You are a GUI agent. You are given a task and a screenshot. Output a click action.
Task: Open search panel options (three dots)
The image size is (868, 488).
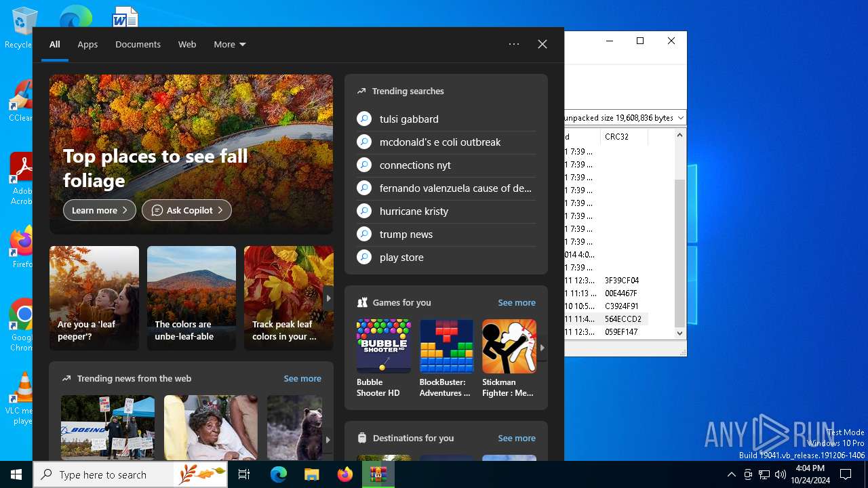[514, 44]
